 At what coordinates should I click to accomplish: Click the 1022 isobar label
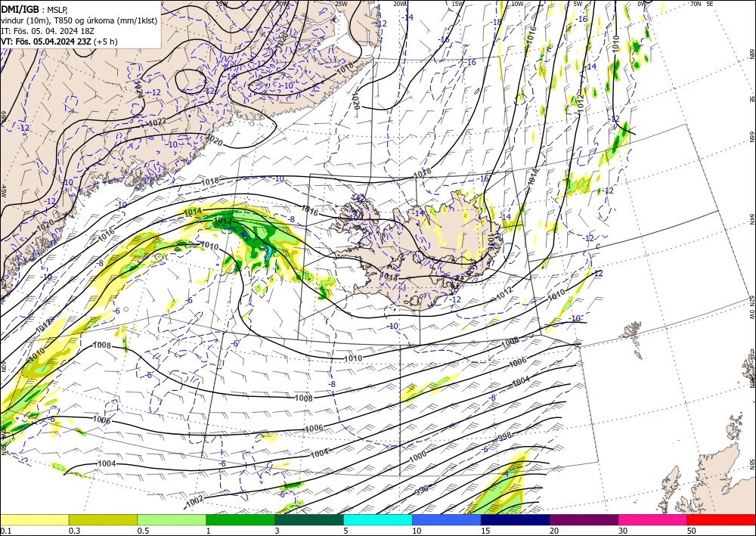pos(158,123)
